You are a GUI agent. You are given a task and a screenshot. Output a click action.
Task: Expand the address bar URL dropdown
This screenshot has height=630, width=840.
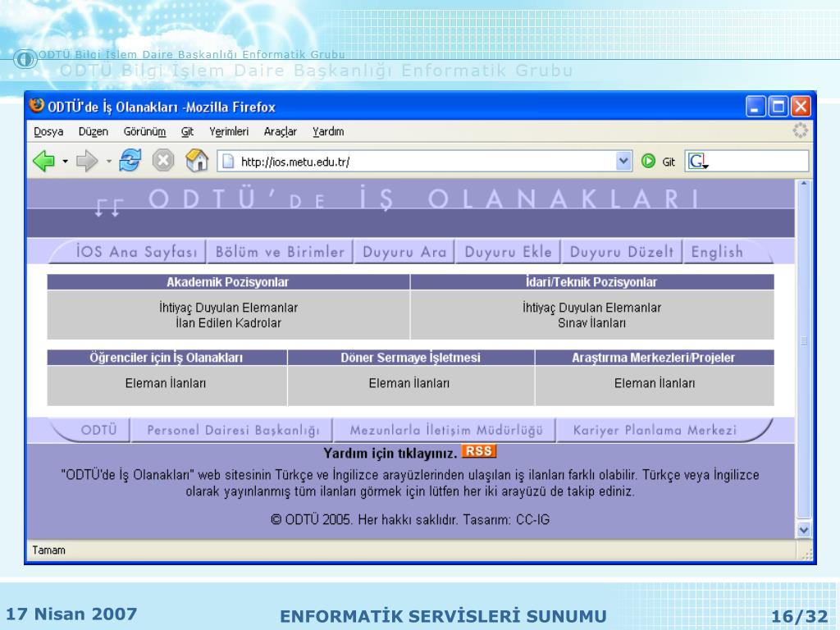pos(623,161)
